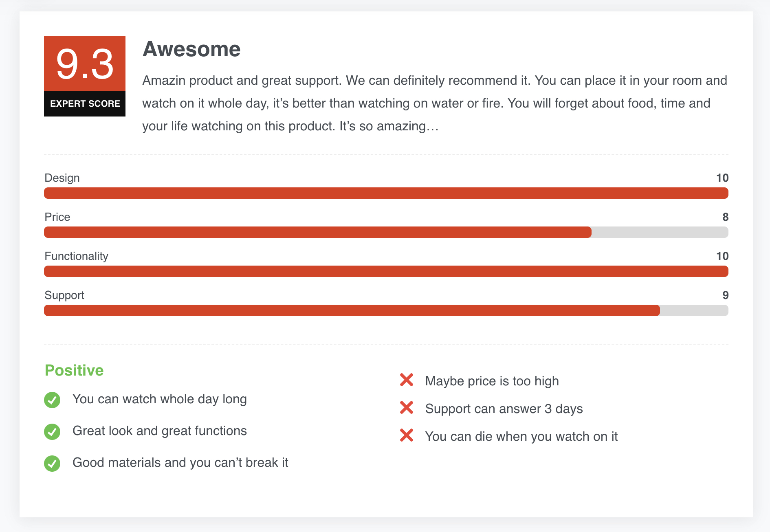770x532 pixels.
Task: Click the "Awesome" review heading
Action: 191,49
